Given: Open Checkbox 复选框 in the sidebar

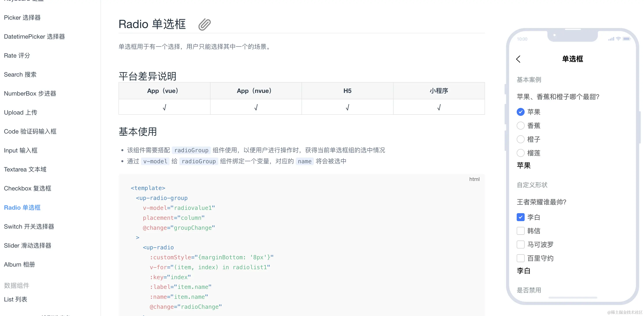Looking at the screenshot, I should pyautogui.click(x=28, y=188).
